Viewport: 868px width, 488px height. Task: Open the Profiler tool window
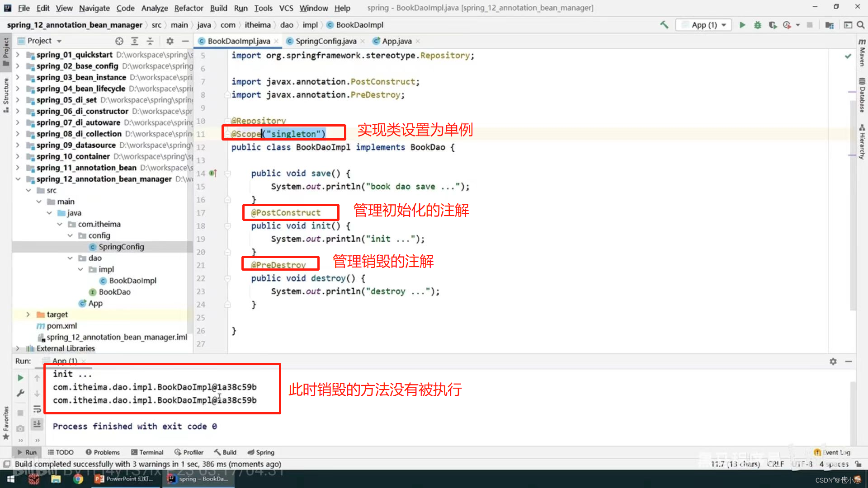(x=189, y=452)
